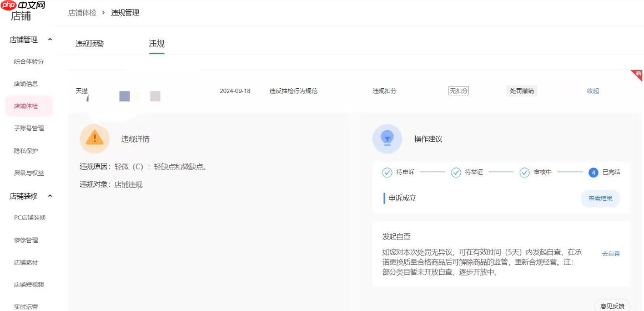Open 店铺素材 sidebar item

click(26, 262)
